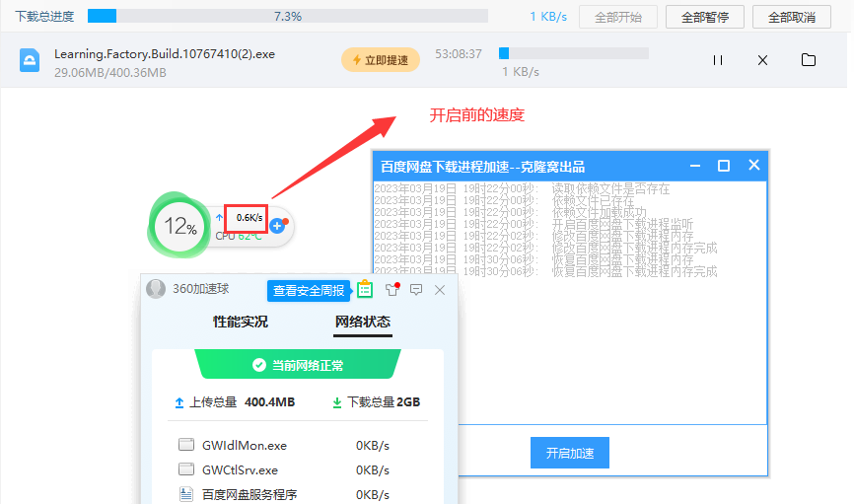Click the file name Learning.Factory.Build.10767410(2).exe

coord(165,54)
